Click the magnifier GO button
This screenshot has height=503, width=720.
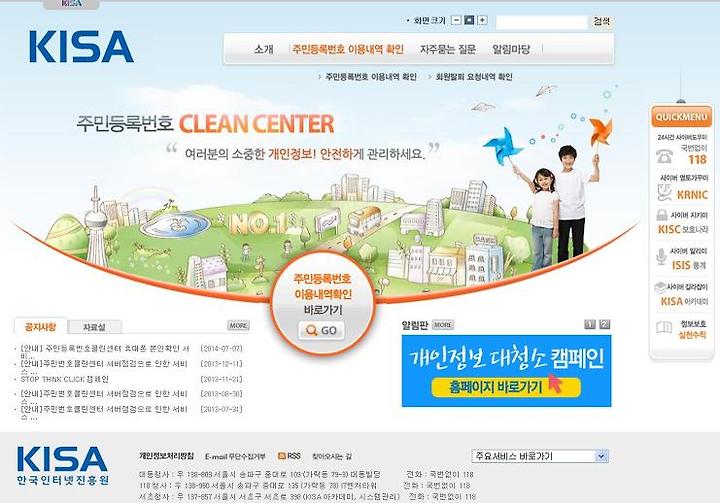tap(321, 330)
